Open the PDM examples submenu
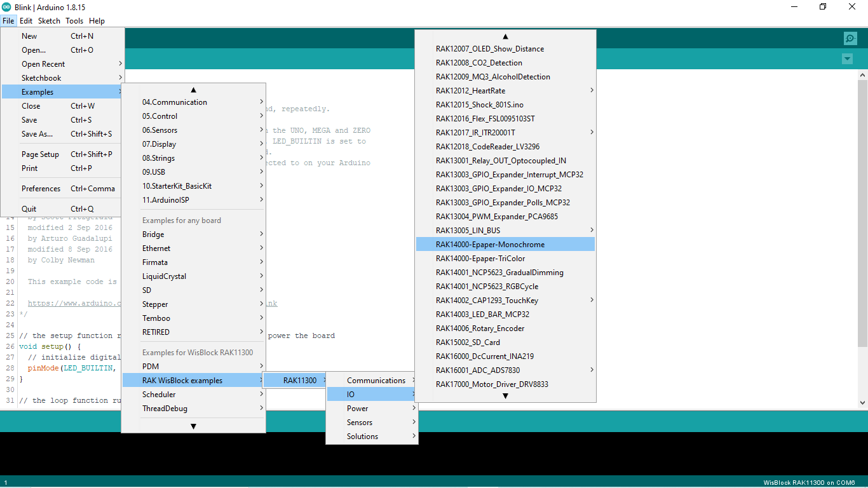This screenshot has width=868, height=488. pyautogui.click(x=193, y=367)
